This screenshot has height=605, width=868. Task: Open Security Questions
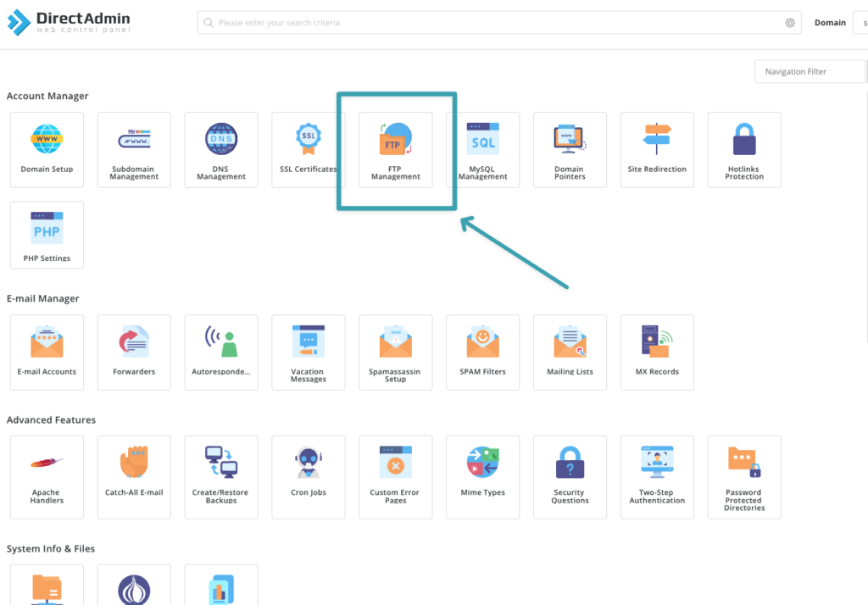570,477
